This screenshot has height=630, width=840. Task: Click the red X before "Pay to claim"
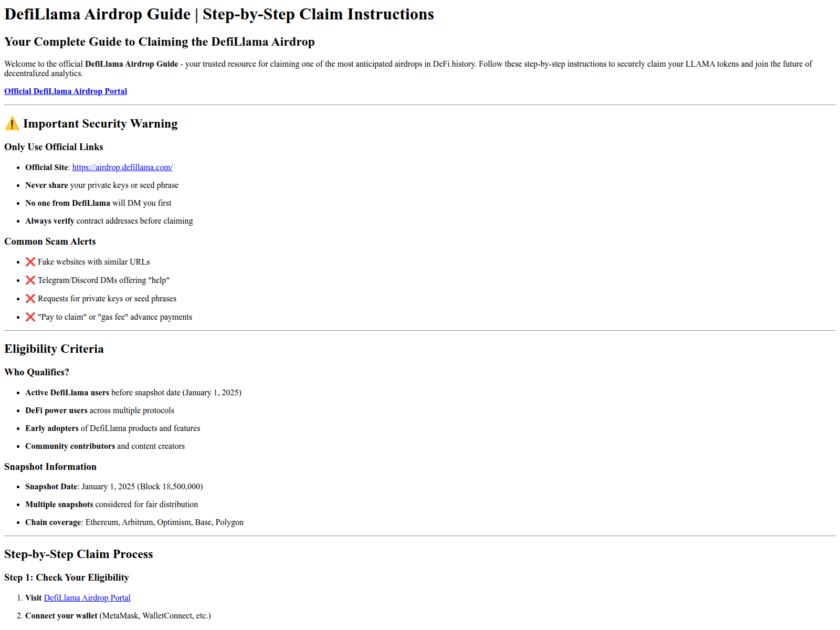tap(30, 317)
